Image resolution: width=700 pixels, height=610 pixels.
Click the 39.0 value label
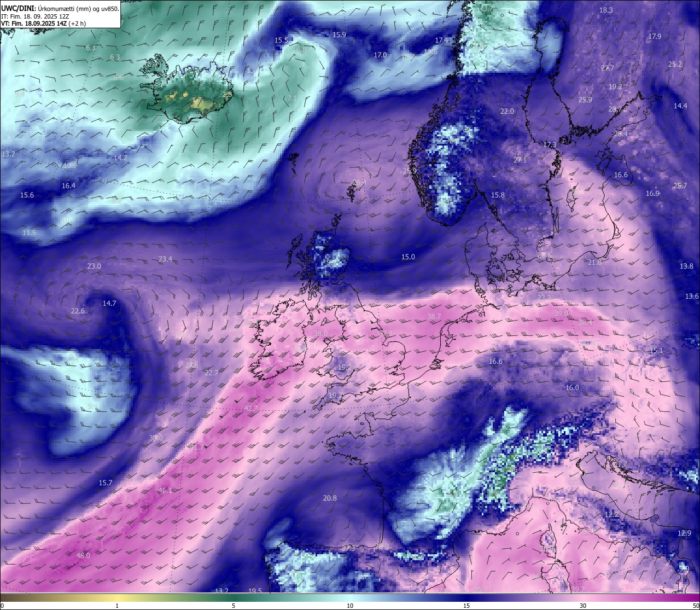tap(562, 313)
